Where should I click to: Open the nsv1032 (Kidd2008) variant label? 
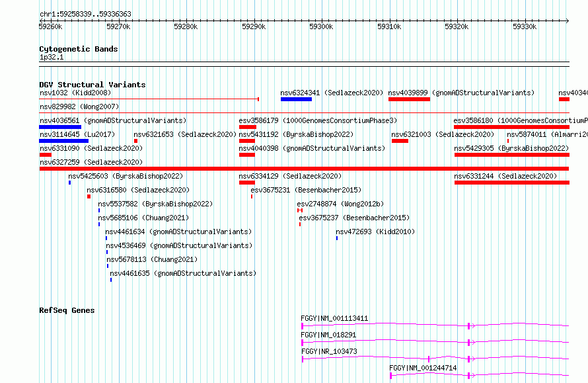click(75, 93)
